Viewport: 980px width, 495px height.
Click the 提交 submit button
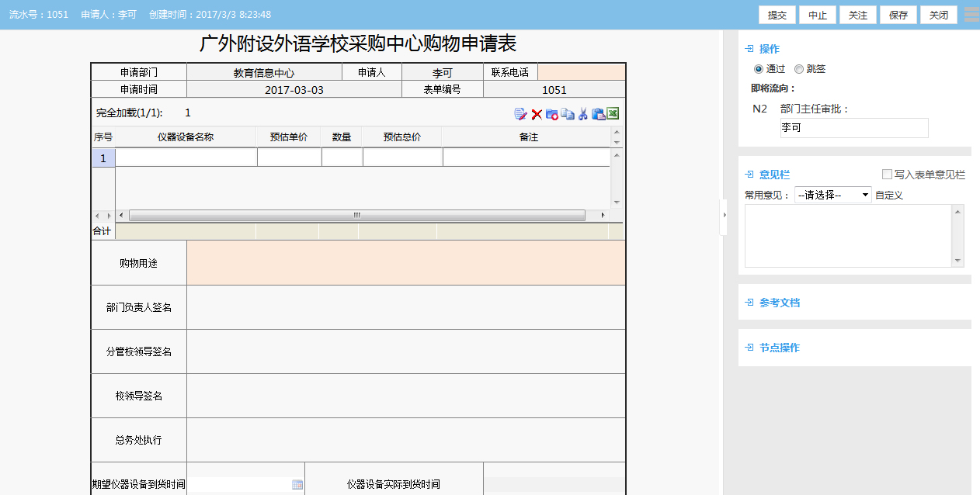pyautogui.click(x=777, y=16)
